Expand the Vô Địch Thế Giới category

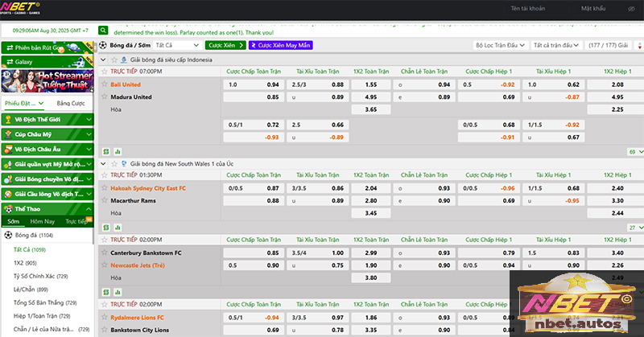(x=47, y=120)
